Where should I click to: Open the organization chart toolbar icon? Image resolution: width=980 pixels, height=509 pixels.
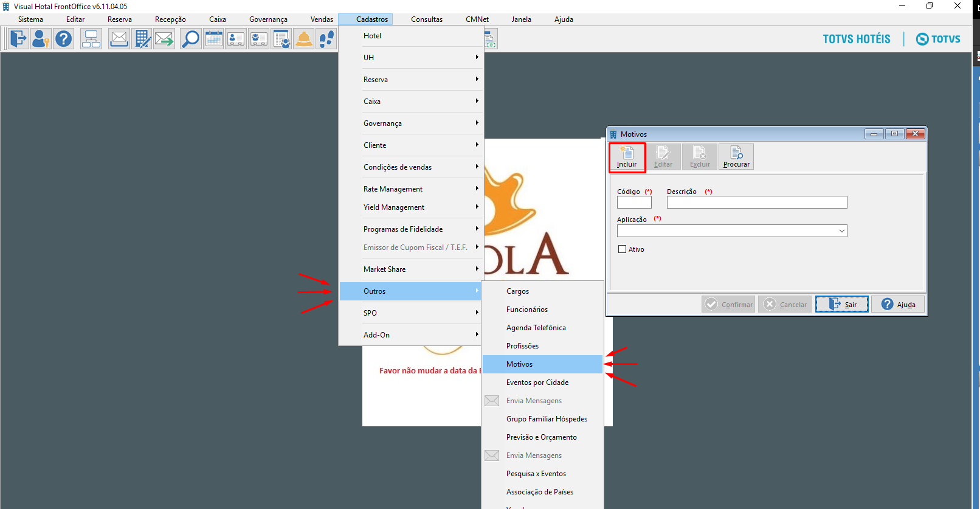pos(91,39)
